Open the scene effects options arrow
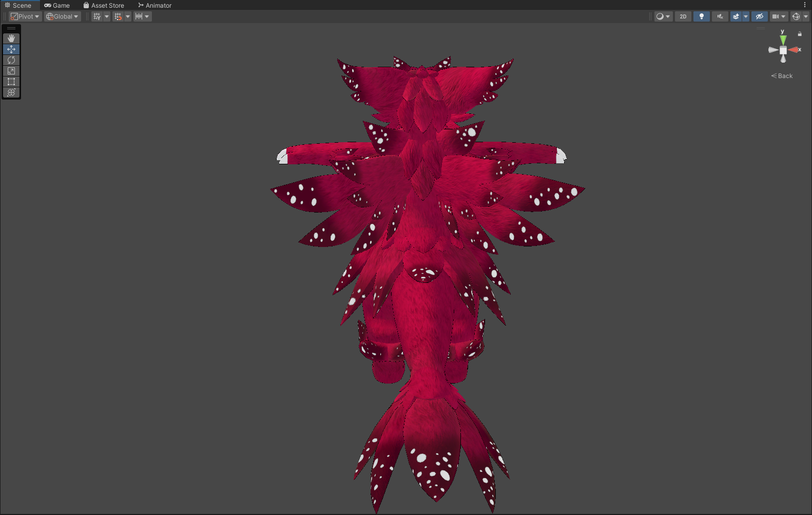This screenshot has width=812, height=515. (x=746, y=16)
